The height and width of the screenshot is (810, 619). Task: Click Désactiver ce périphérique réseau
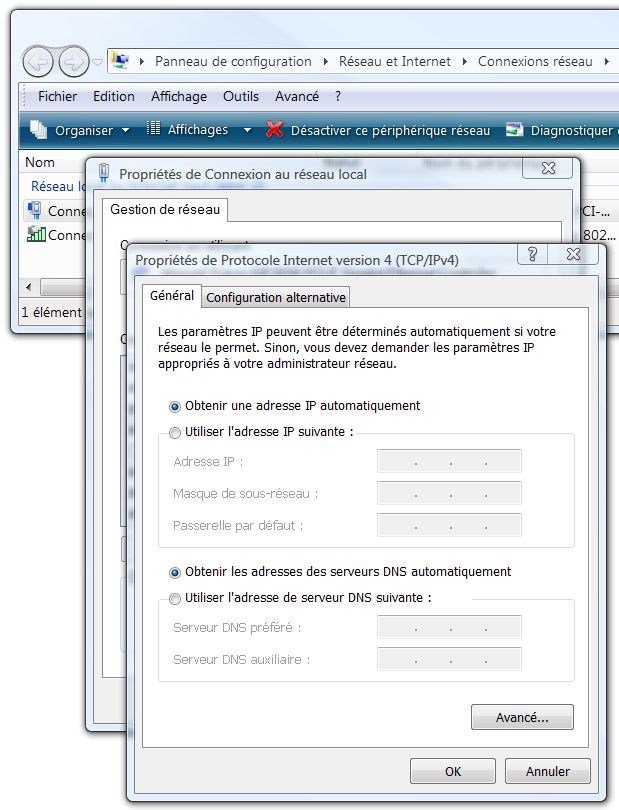click(390, 131)
